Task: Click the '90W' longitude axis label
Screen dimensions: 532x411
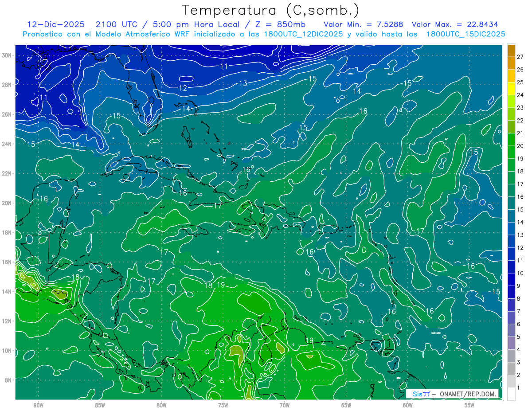Action: point(38,405)
